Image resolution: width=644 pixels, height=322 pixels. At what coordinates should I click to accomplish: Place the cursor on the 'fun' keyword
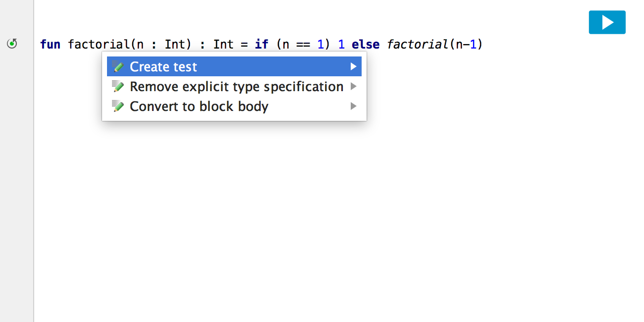[50, 45]
